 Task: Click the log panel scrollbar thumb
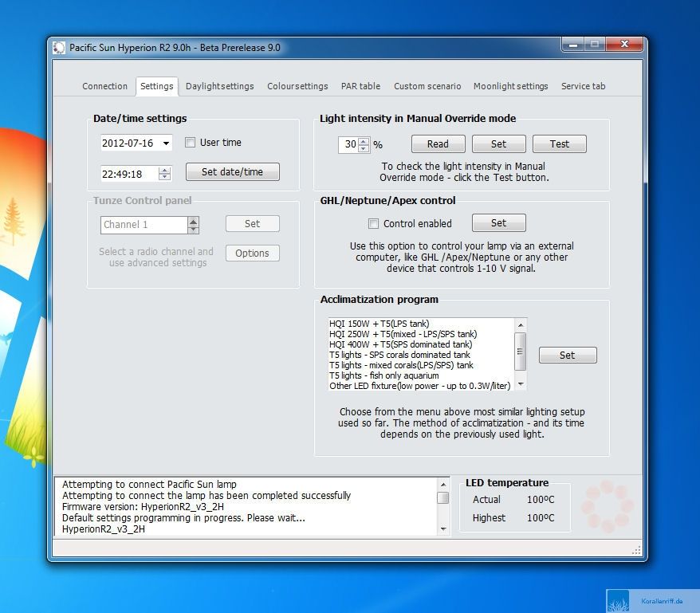[x=442, y=497]
